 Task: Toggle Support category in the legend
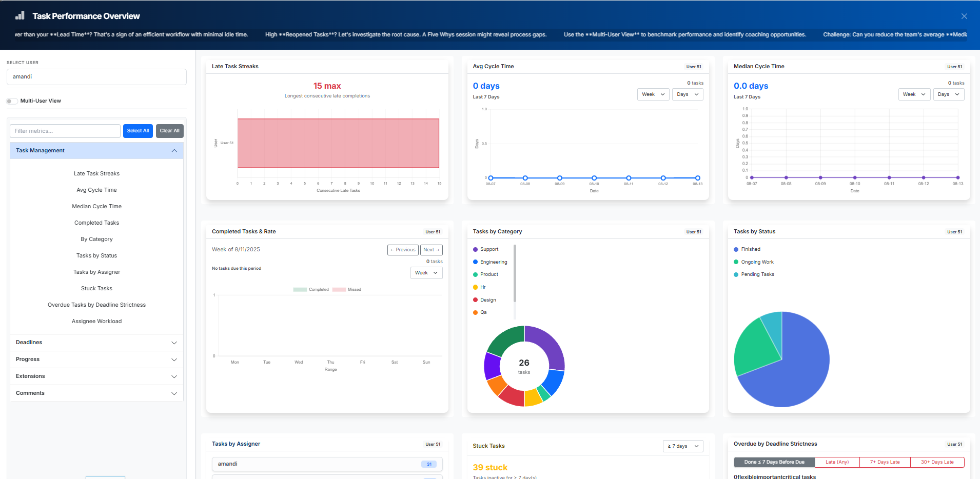[x=489, y=249]
